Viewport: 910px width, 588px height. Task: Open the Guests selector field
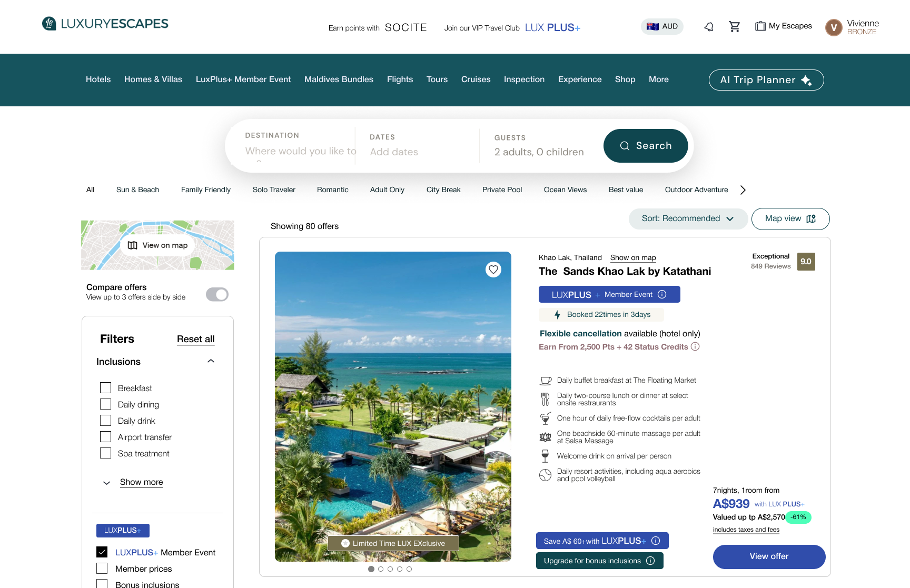point(539,146)
